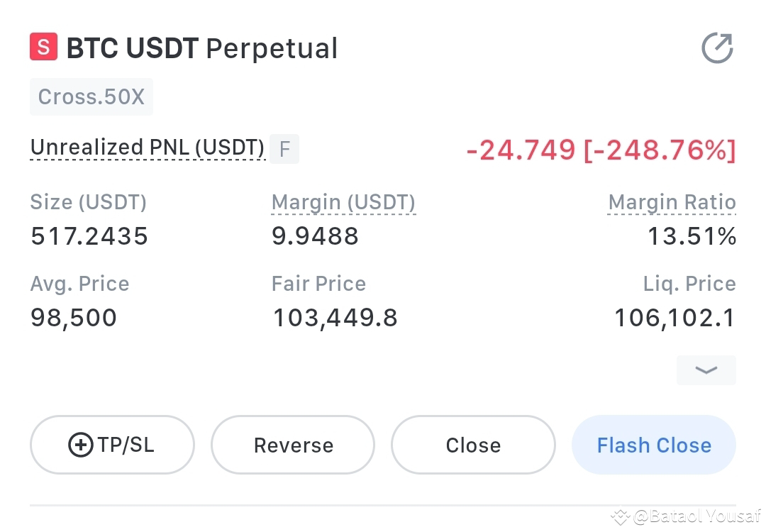
Task: Click the position size value 517.2435
Action: (89, 236)
